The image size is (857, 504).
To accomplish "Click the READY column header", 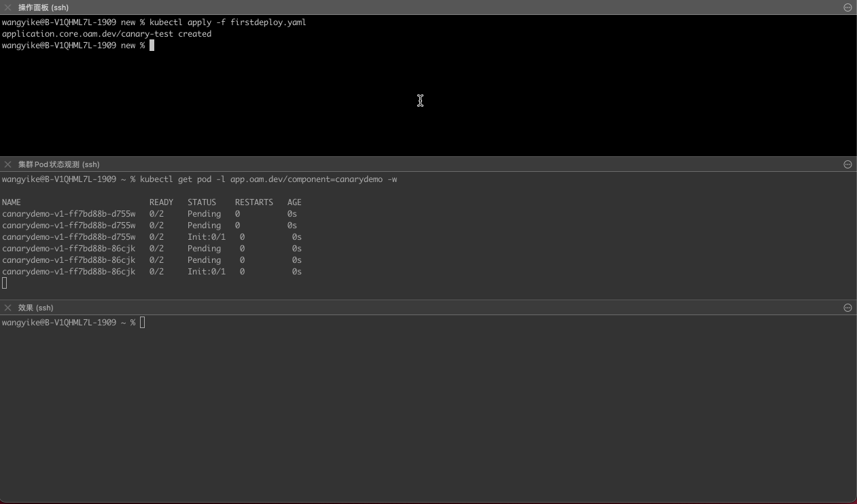I will point(161,202).
